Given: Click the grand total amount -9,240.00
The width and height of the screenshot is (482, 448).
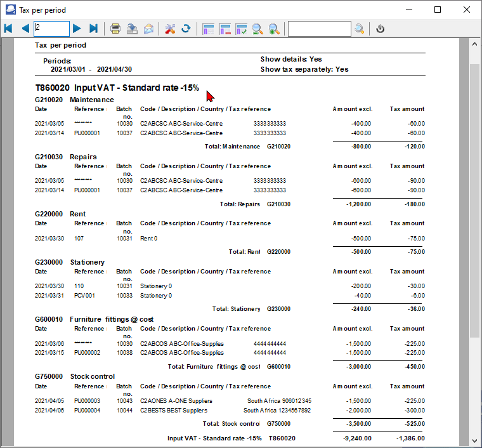Looking at the screenshot, I should click(357, 438).
